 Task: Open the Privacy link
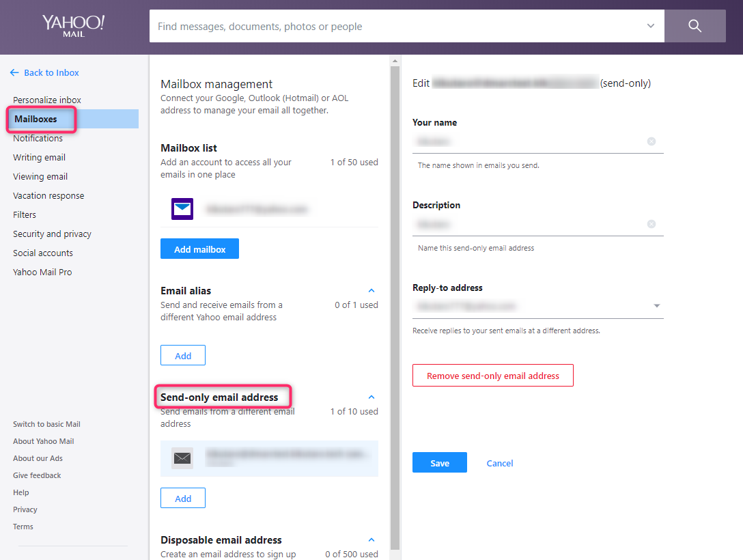[25, 509]
